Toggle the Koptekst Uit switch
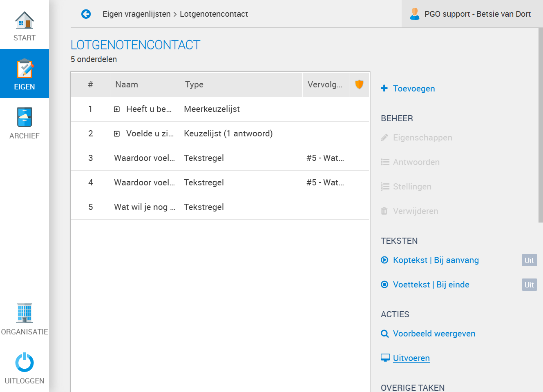The width and height of the screenshot is (543, 392). point(529,260)
